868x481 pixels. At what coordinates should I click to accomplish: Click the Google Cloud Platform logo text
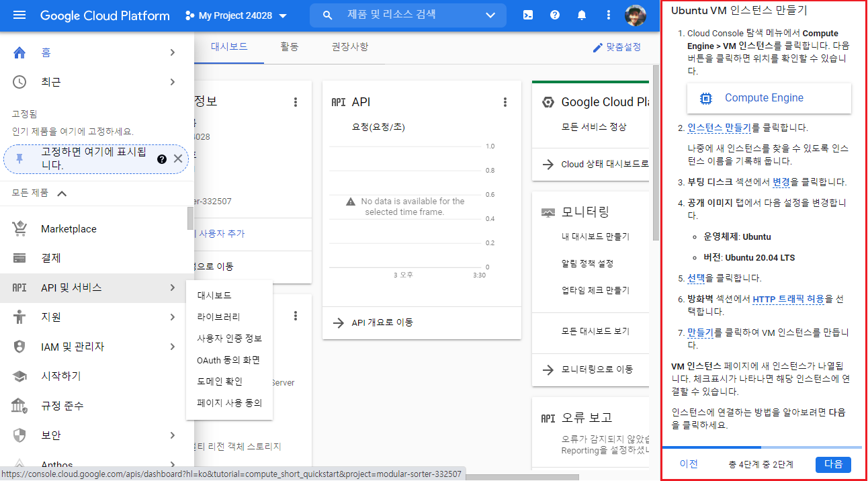coord(105,15)
